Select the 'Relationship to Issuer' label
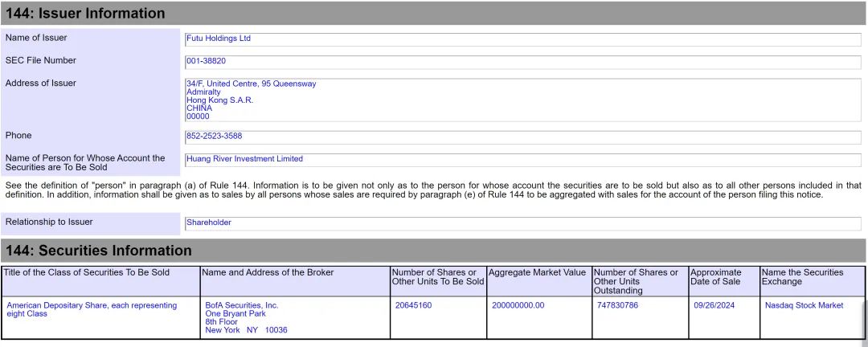 coord(49,222)
